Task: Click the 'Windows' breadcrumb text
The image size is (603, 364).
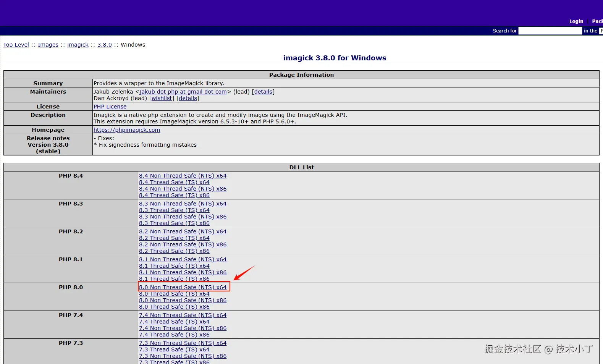Action: (x=133, y=45)
